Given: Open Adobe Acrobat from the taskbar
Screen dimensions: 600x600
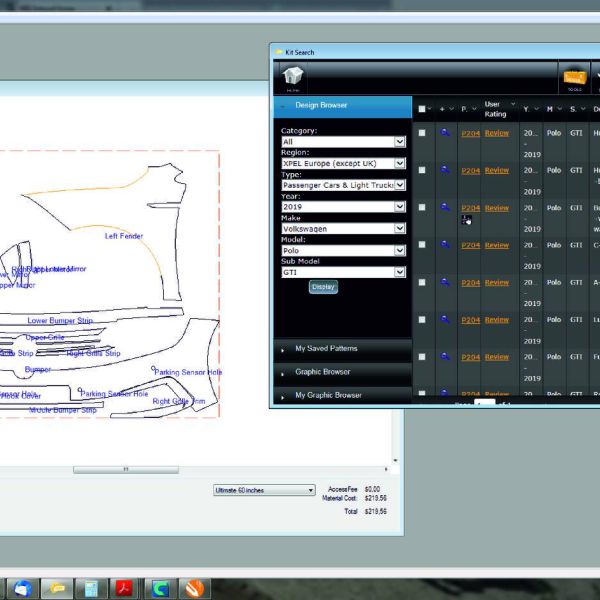Looking at the screenshot, I should (125, 588).
